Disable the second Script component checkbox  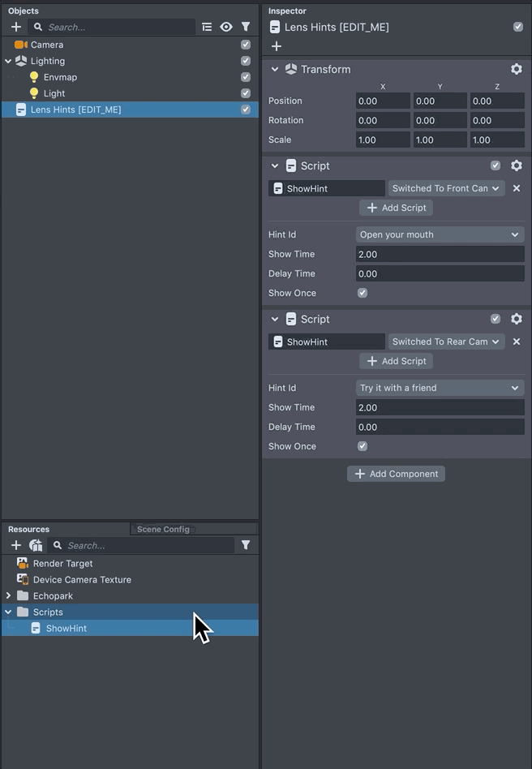point(496,319)
